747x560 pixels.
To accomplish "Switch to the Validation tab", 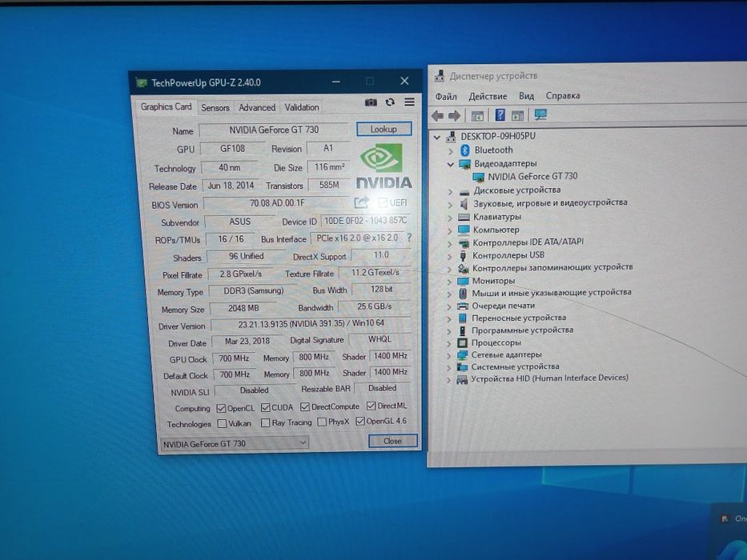I will coord(302,107).
